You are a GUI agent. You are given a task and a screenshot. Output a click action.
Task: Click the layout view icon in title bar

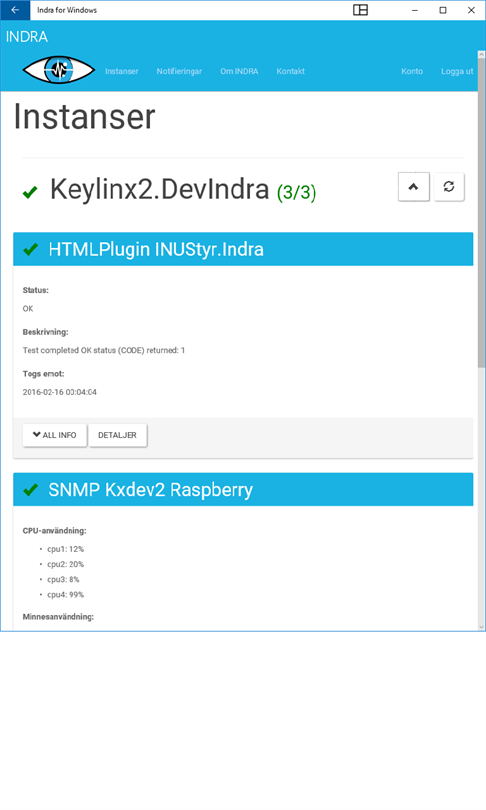tap(360, 10)
